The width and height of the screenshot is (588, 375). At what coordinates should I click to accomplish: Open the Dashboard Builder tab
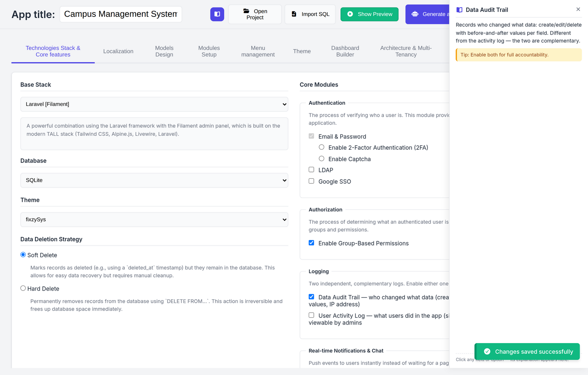point(345,51)
